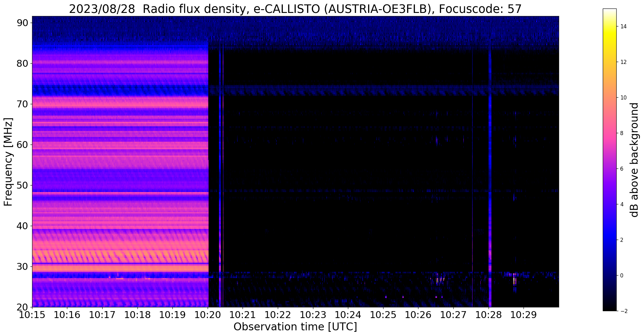Click the 'Frequency [MHz]' axis label
The width and height of the screenshot is (644, 336).
point(8,162)
